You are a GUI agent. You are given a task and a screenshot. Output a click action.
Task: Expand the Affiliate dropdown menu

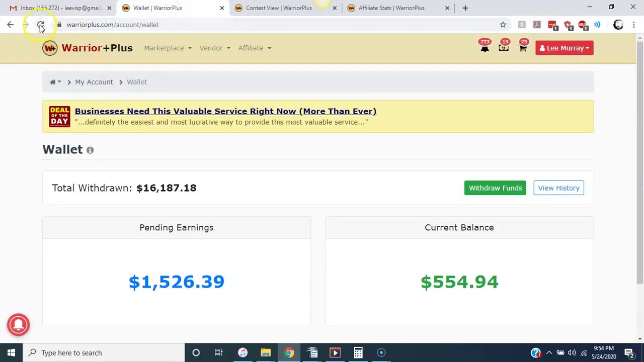click(x=255, y=48)
